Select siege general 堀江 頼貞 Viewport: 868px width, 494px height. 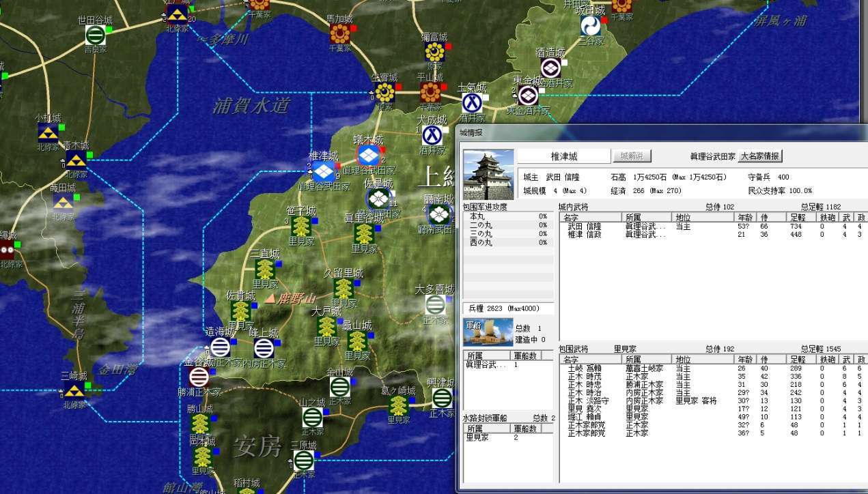coord(713,417)
